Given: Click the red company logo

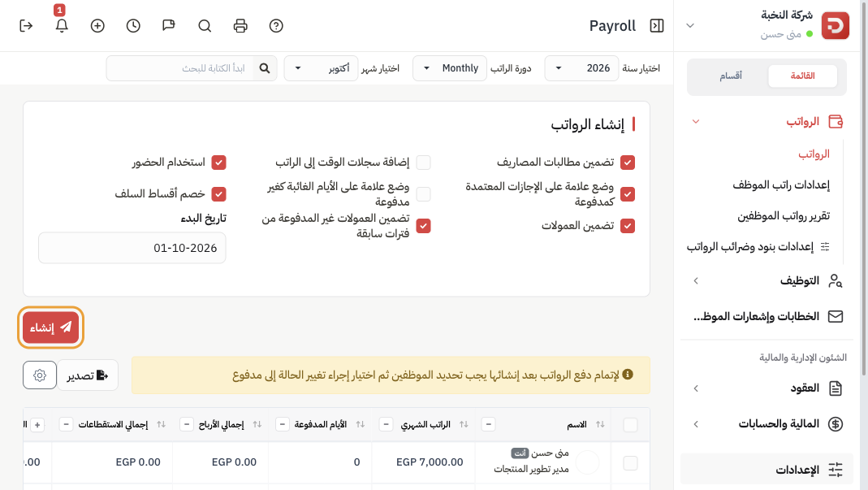Looking at the screenshot, I should point(835,25).
